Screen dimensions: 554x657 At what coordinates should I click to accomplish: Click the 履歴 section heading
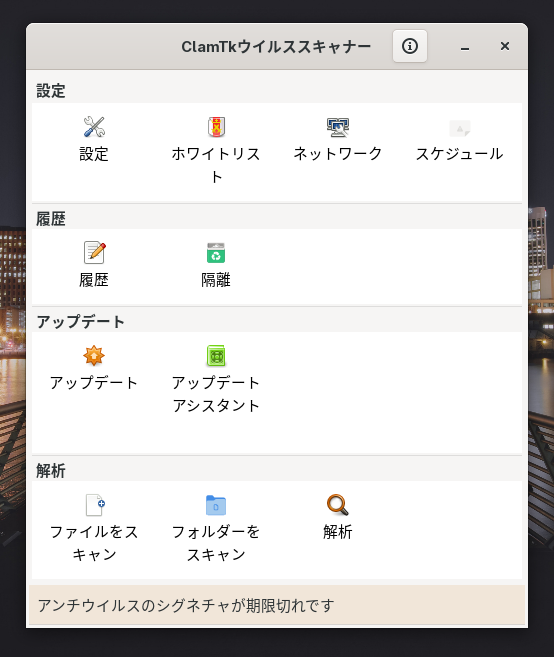coord(51,219)
